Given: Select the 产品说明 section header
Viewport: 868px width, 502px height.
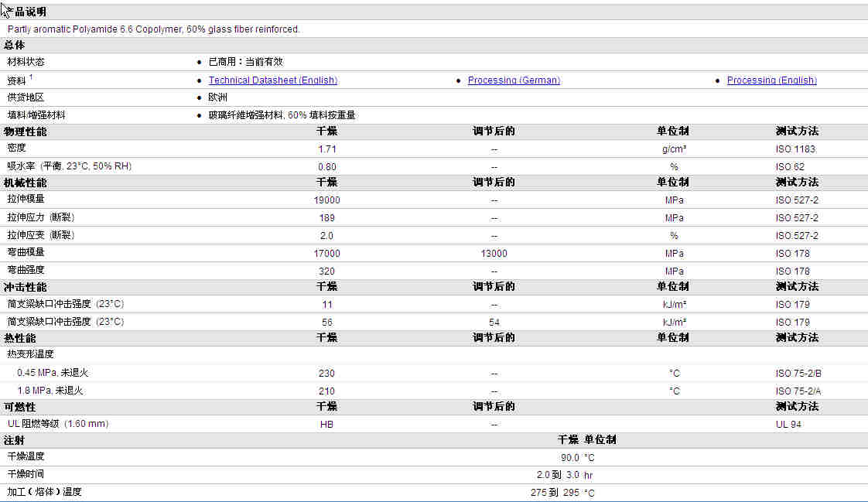Looking at the screenshot, I should click(x=26, y=12).
